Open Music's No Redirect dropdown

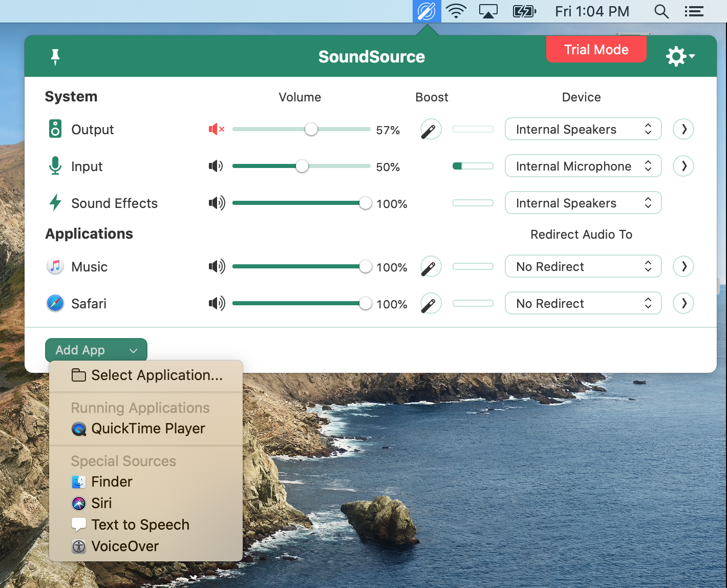point(583,266)
